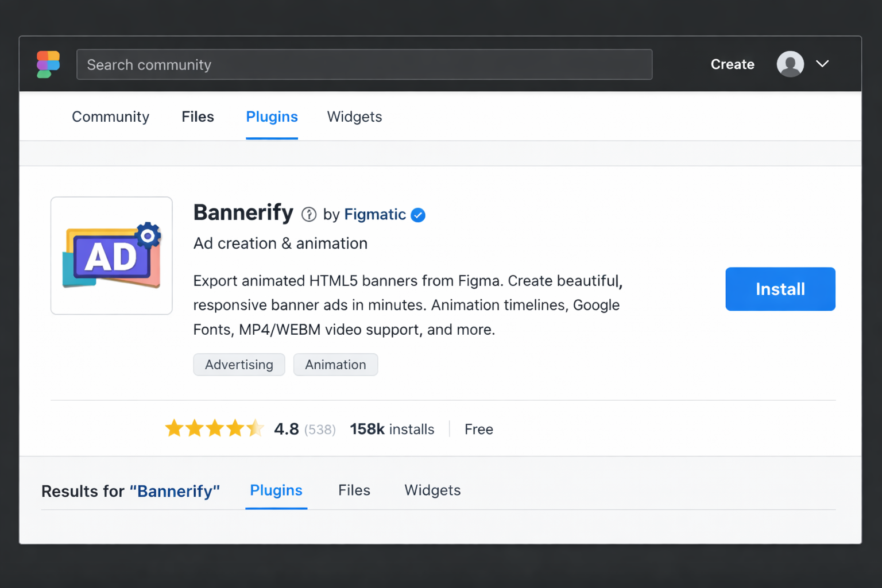This screenshot has width=882, height=588.
Task: Click the verified badge next to Figmatic
Action: [418, 215]
